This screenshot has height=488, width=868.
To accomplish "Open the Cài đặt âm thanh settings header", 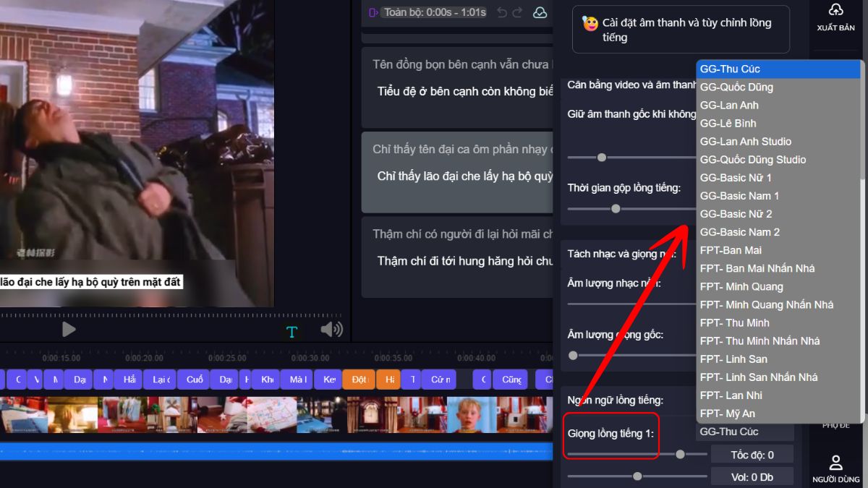I will tap(681, 30).
